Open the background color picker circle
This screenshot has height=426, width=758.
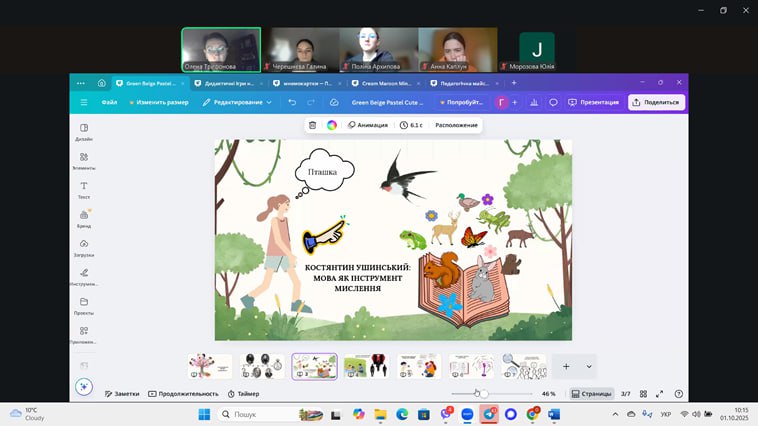coord(332,125)
